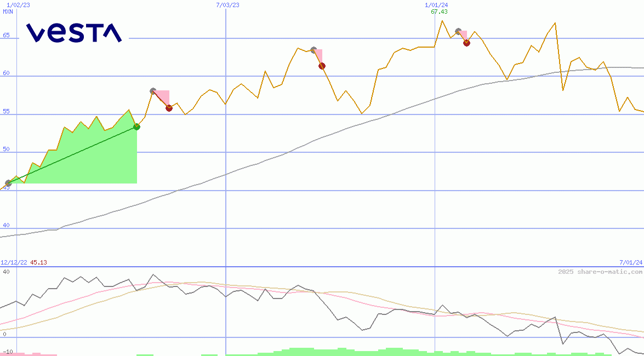
Task: Select the 1/02/23 date label
Action: click(18, 5)
